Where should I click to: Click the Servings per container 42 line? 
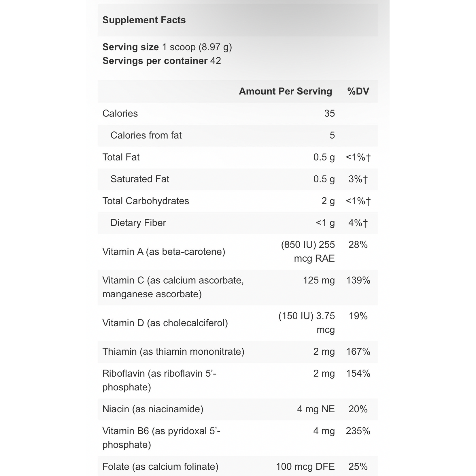tap(162, 61)
